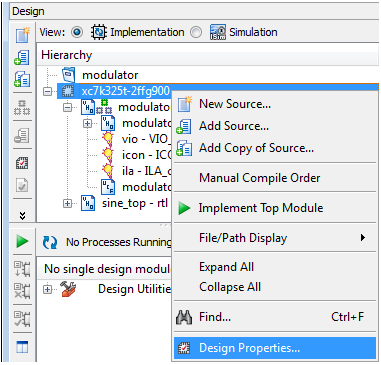381x365 pixels.
Task: Click the No Processes Running status text
Action: pyautogui.click(x=118, y=242)
